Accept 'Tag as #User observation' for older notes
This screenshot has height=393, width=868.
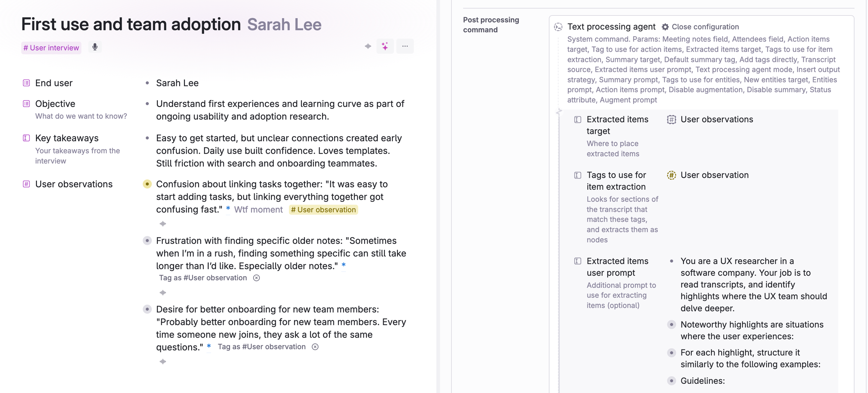point(203,278)
